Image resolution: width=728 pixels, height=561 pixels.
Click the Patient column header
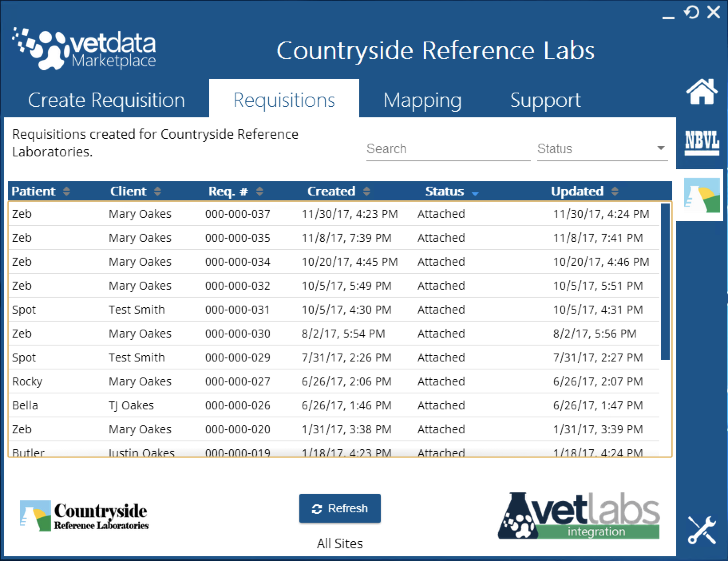pos(33,192)
